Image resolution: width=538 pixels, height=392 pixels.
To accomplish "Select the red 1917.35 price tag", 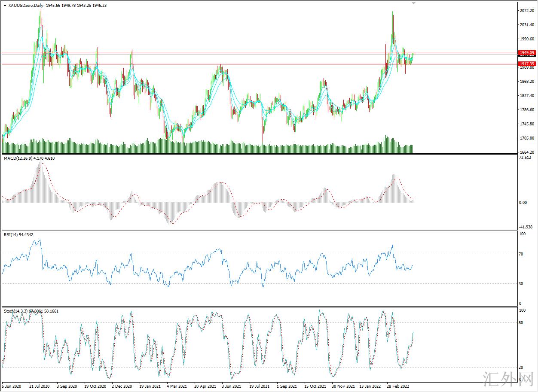I will pyautogui.click(x=526, y=64).
